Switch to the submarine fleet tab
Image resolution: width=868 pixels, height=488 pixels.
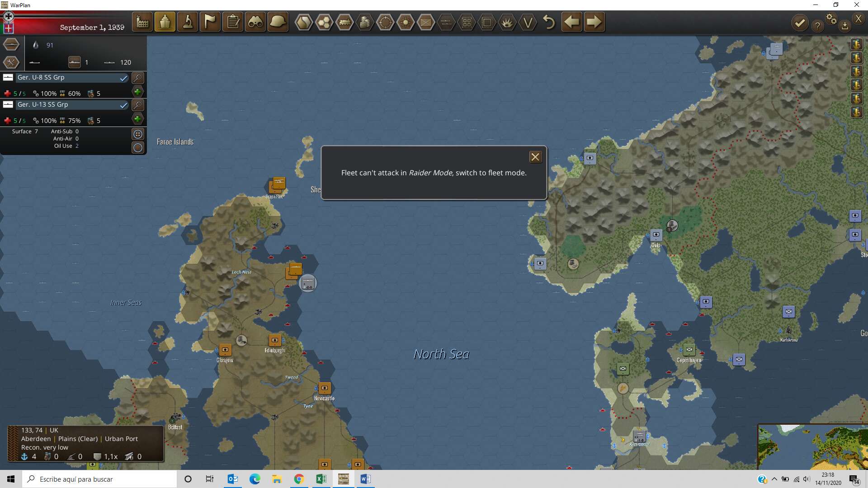[11, 44]
